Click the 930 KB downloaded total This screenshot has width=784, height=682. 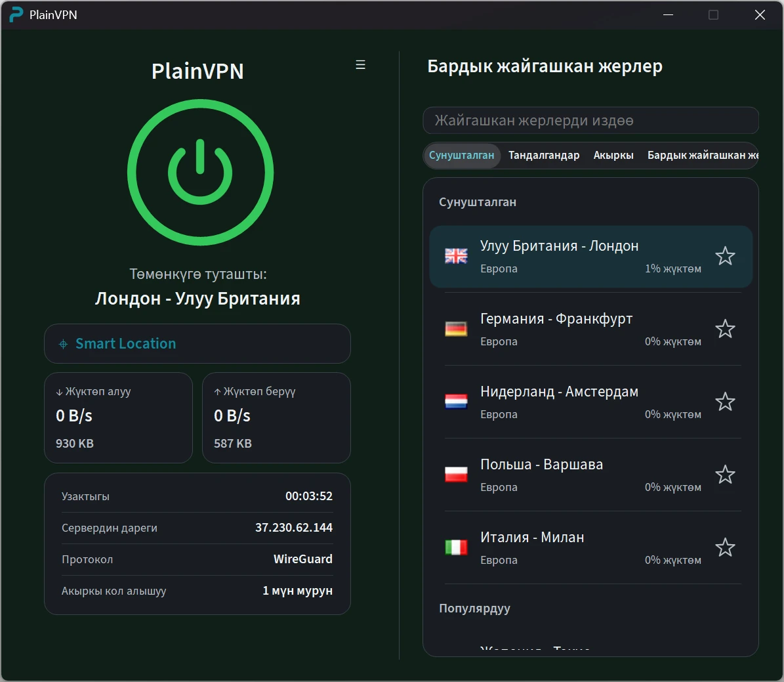75,443
